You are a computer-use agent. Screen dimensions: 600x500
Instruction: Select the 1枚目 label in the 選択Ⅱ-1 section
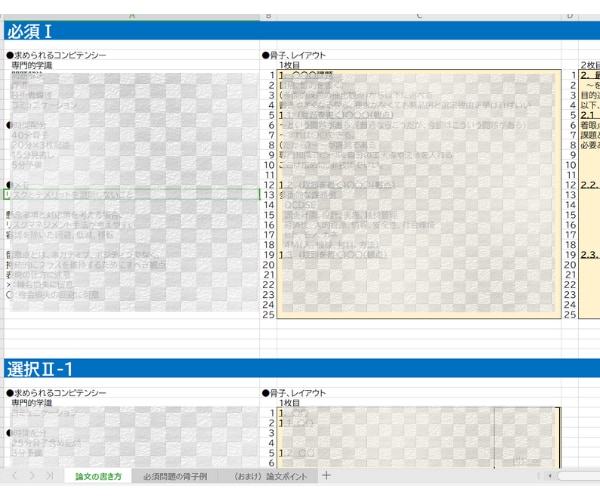pyautogui.click(x=289, y=403)
